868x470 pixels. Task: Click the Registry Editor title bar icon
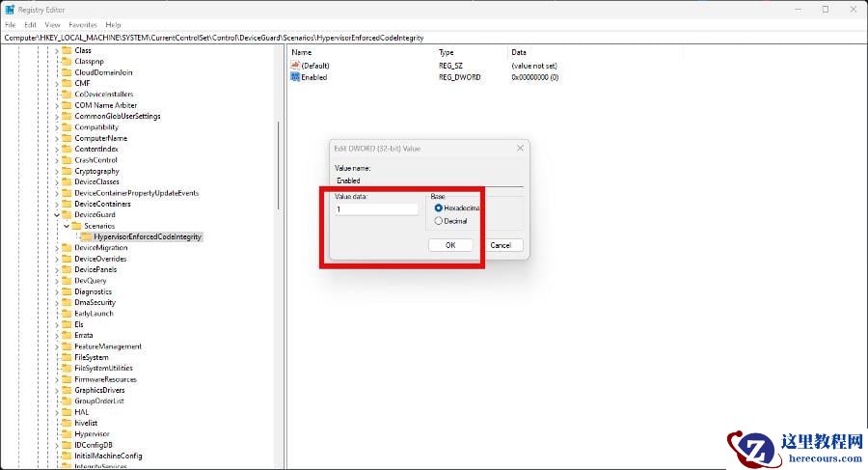point(10,10)
